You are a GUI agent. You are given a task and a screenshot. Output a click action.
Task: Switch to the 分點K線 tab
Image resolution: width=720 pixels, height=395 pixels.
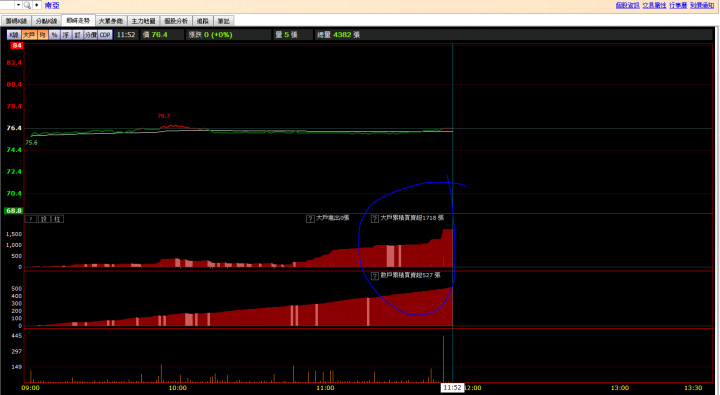click(x=46, y=21)
